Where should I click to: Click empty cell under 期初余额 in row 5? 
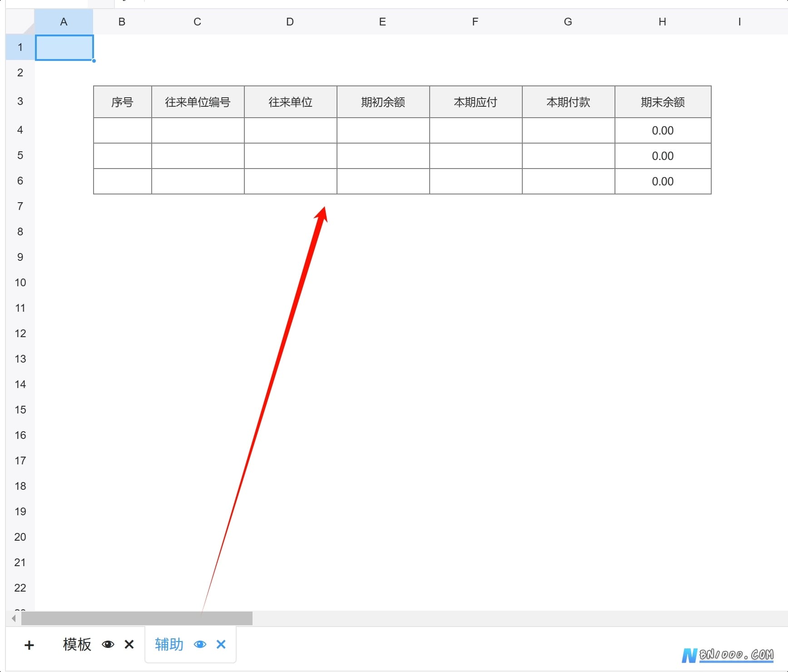[383, 156]
